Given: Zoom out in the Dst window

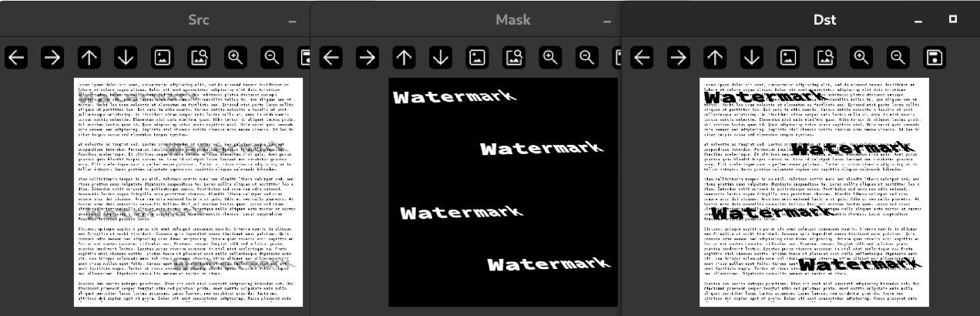Looking at the screenshot, I should [x=898, y=57].
